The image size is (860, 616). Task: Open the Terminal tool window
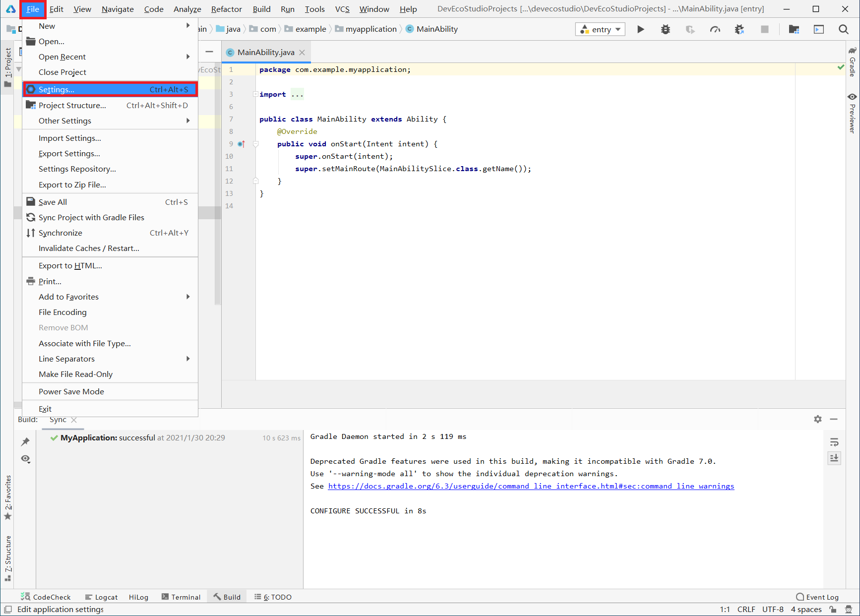181,597
